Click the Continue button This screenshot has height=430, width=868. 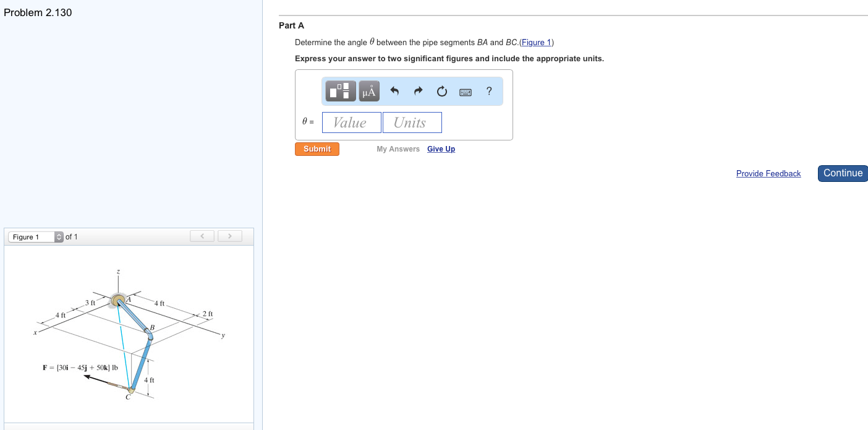(x=842, y=173)
